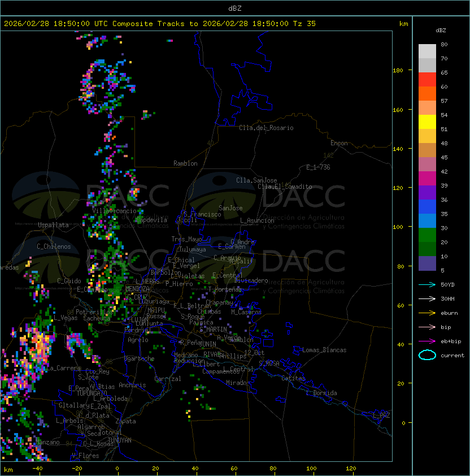This screenshot has width=470, height=476.
Task: Click the 'Lomas_Blancas' map label
Action: (324, 350)
